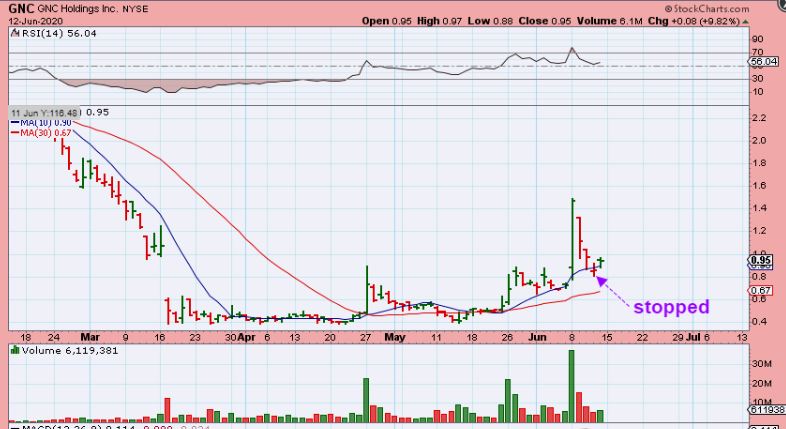Click the Chg +0.08 (+9.82%) value
786x429 pixels.
coord(694,21)
